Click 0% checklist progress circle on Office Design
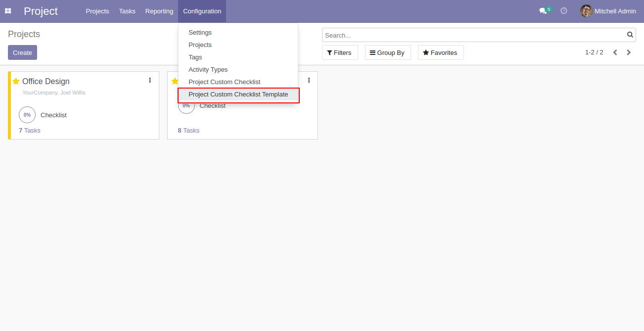Image resolution: width=644 pixels, height=331 pixels. pyautogui.click(x=27, y=115)
